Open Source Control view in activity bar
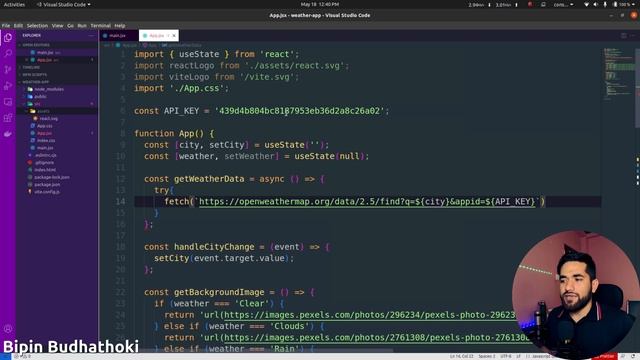 [x=8, y=69]
